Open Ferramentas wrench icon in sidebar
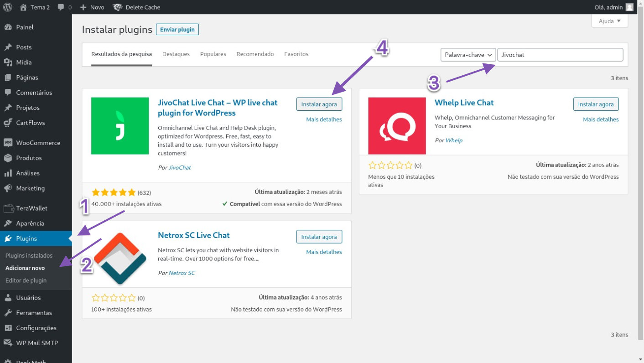The image size is (644, 363). click(8, 313)
